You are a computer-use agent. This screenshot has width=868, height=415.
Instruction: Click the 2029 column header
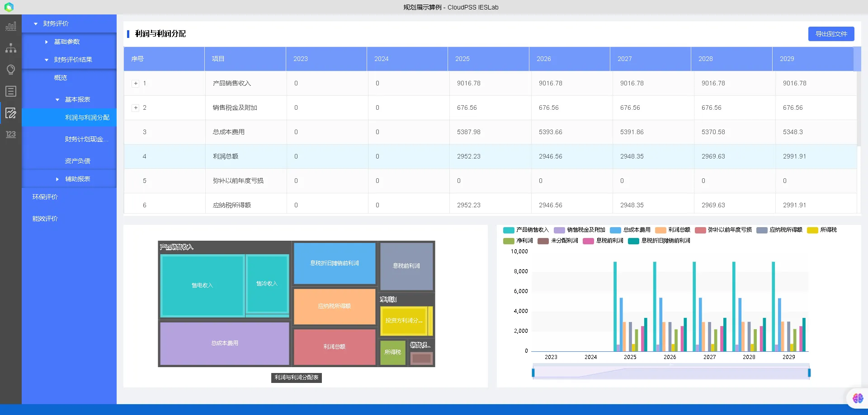coord(813,59)
